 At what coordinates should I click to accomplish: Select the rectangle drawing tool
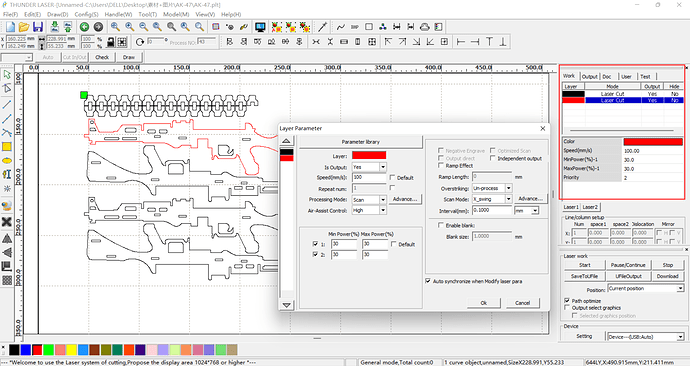7,146
